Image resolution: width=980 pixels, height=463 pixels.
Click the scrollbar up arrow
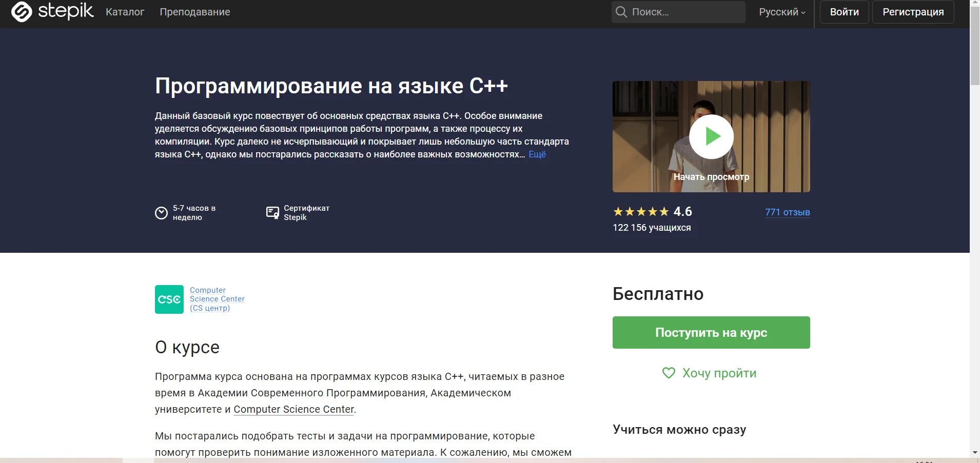tap(975, 3)
